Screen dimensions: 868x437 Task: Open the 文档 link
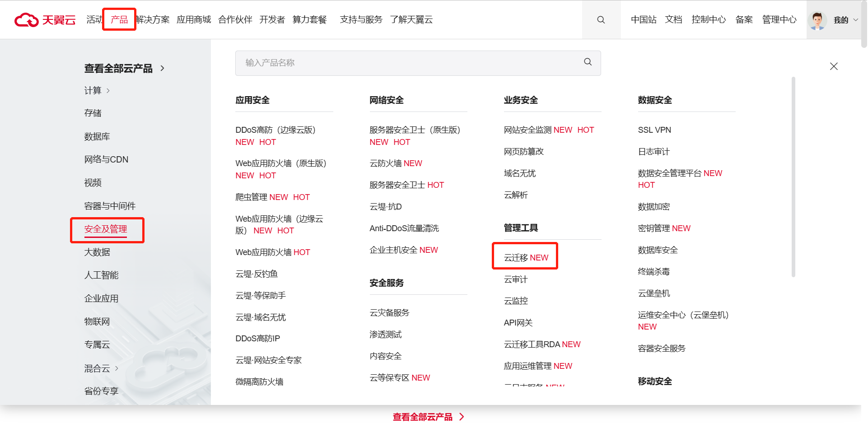click(673, 19)
